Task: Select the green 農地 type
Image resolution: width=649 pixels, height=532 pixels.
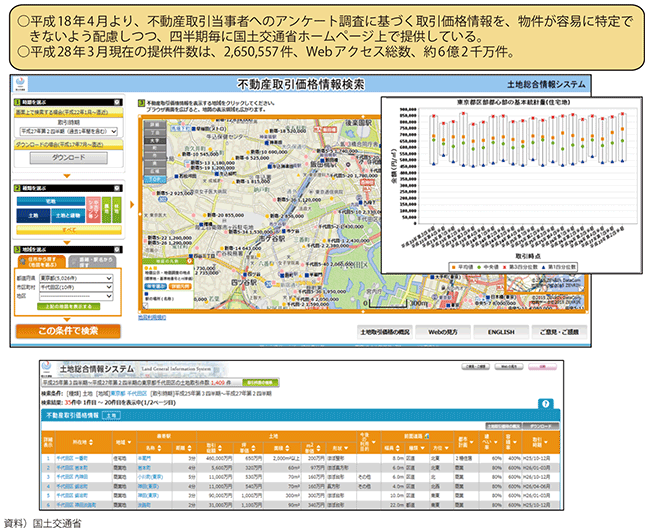Action: click(106, 210)
